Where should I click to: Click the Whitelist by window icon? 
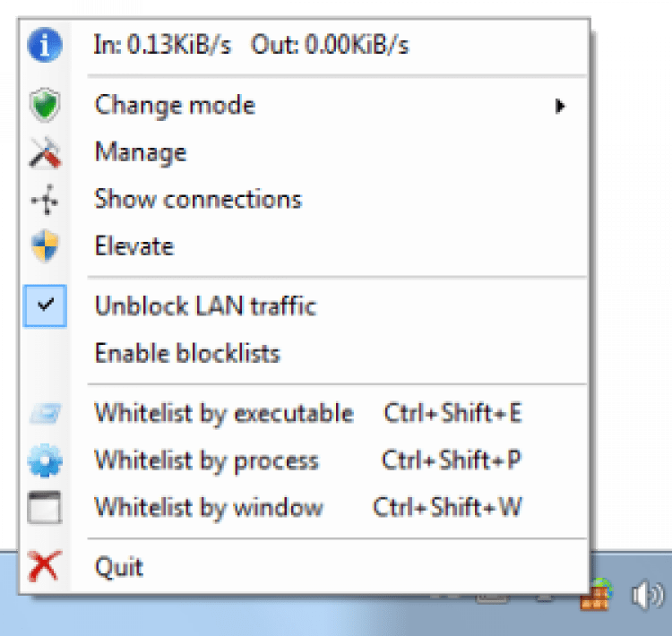(x=44, y=508)
